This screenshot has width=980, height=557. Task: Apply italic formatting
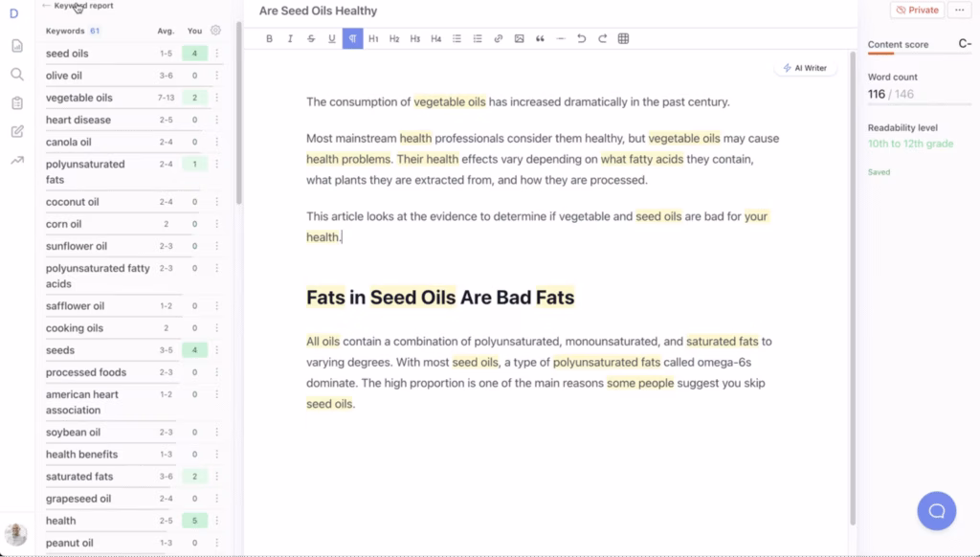(x=290, y=38)
